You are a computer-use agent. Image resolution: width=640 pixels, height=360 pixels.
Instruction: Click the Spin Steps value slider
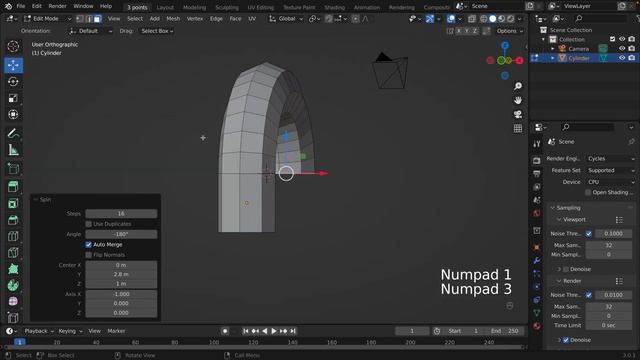click(x=121, y=213)
